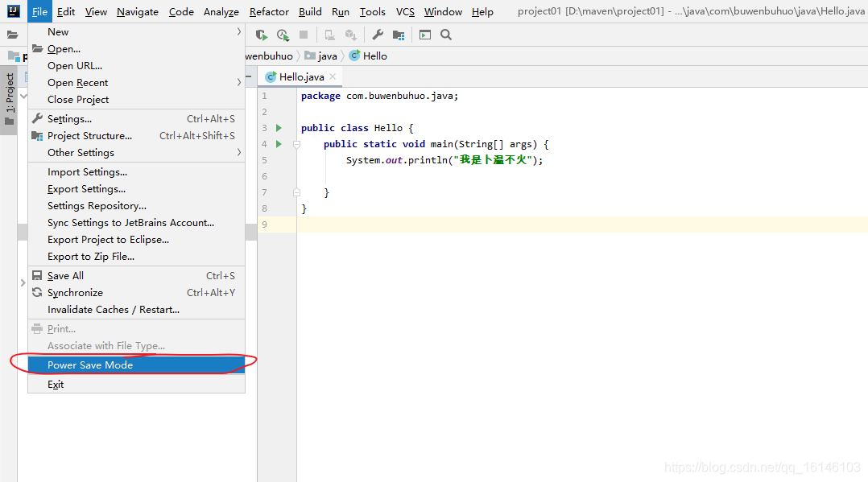Screen dimensions: 868x482
Task: Click line number 5 in the gutter
Action: 264,160
